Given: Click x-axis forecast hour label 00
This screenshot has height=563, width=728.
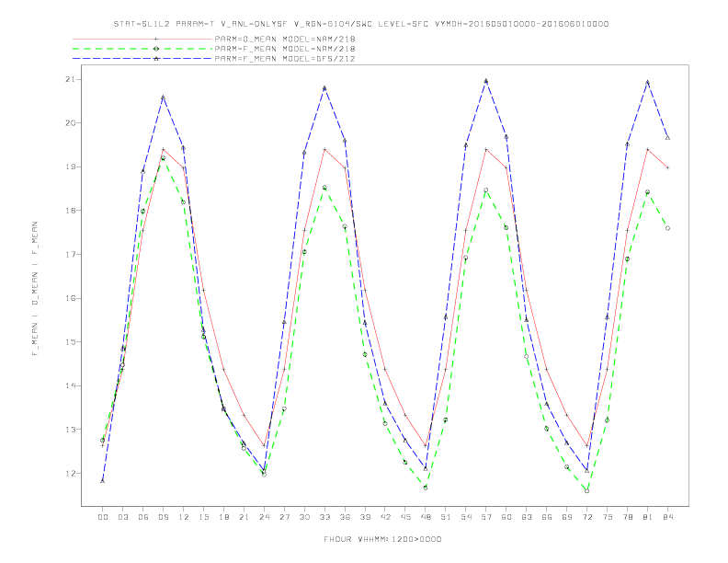Looking at the screenshot, I should pyautogui.click(x=103, y=517).
